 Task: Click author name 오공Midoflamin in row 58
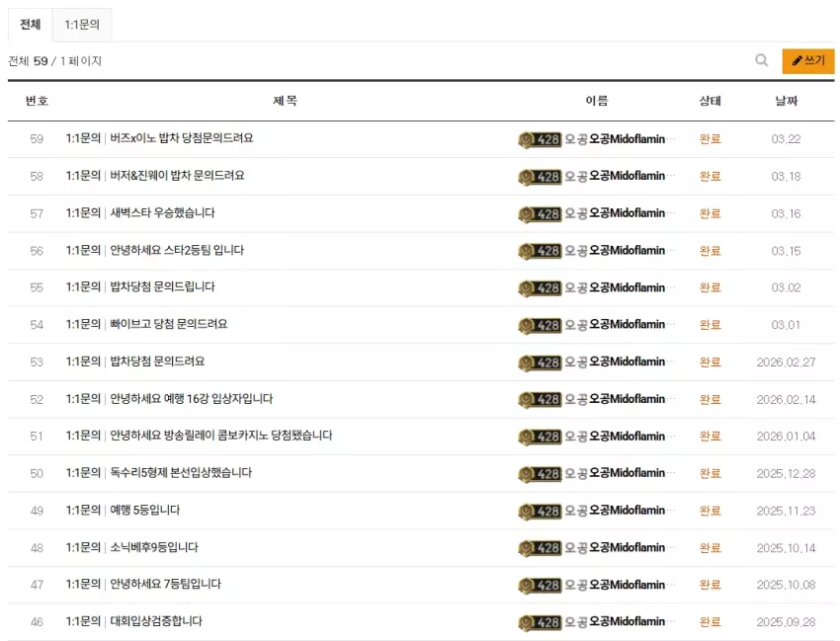click(627, 176)
